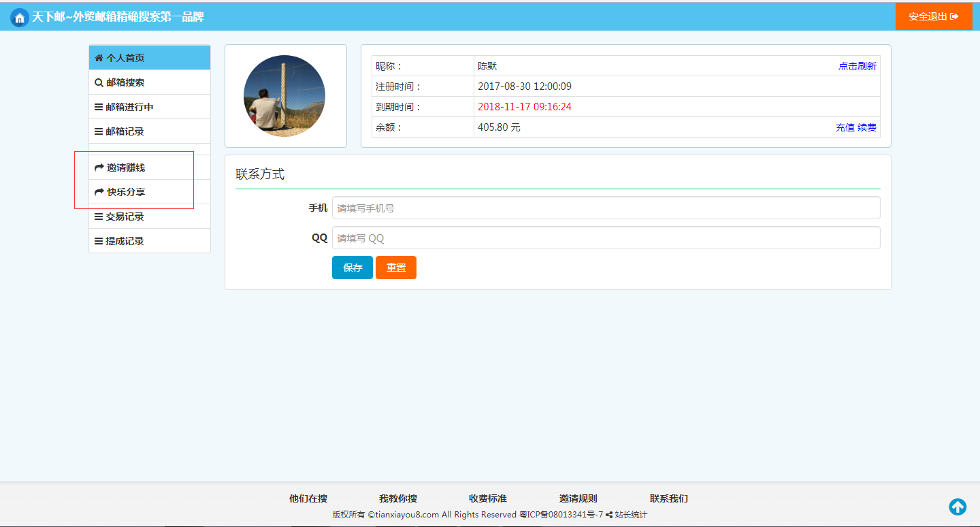Open 个人首页 in the sidebar
Viewport: 980px width, 527px height.
[x=149, y=58]
